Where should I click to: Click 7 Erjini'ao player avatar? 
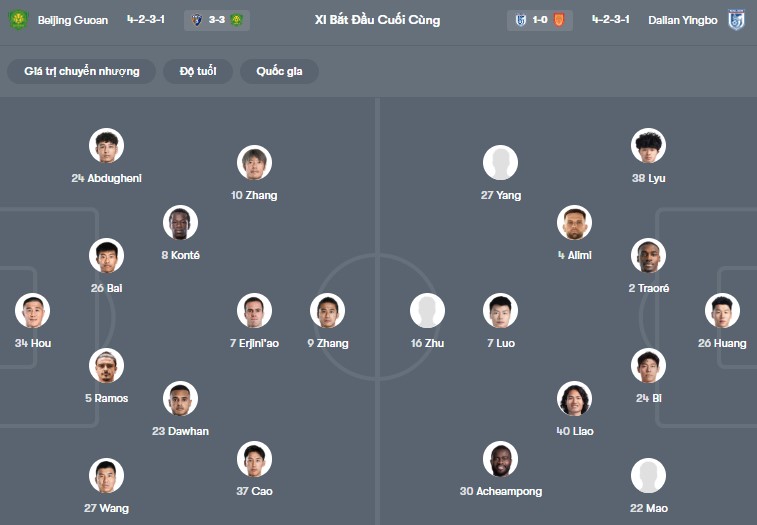[x=254, y=311]
